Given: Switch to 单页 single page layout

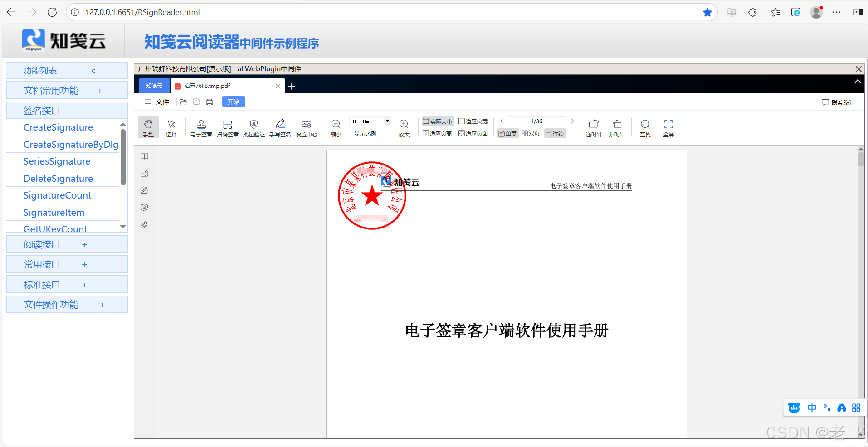Looking at the screenshot, I should (507, 134).
